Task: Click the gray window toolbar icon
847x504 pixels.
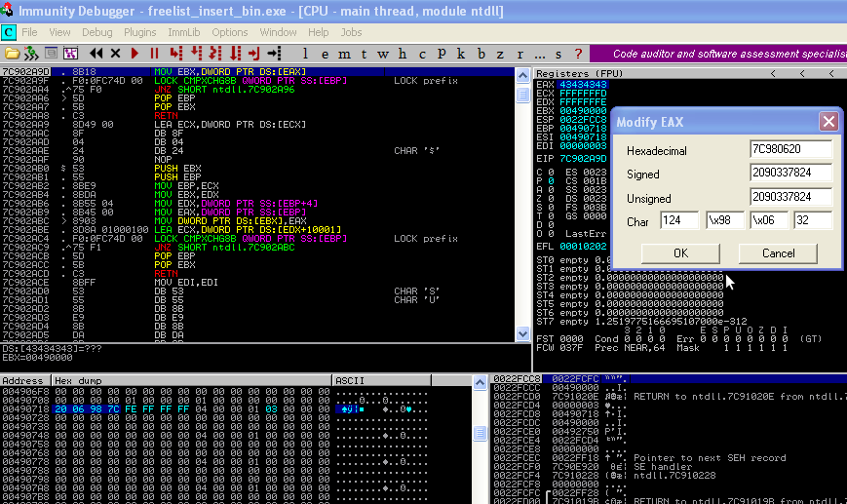Action: click(x=52, y=54)
